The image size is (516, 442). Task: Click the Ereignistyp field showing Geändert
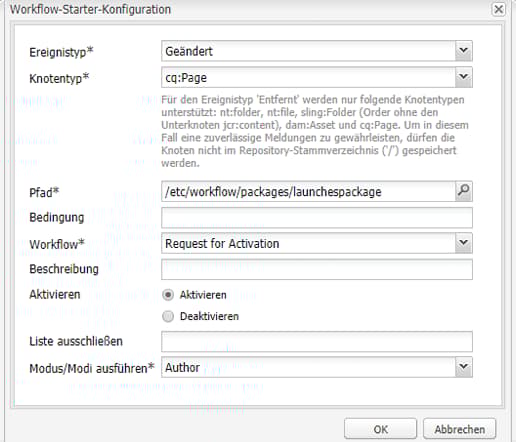point(308,51)
